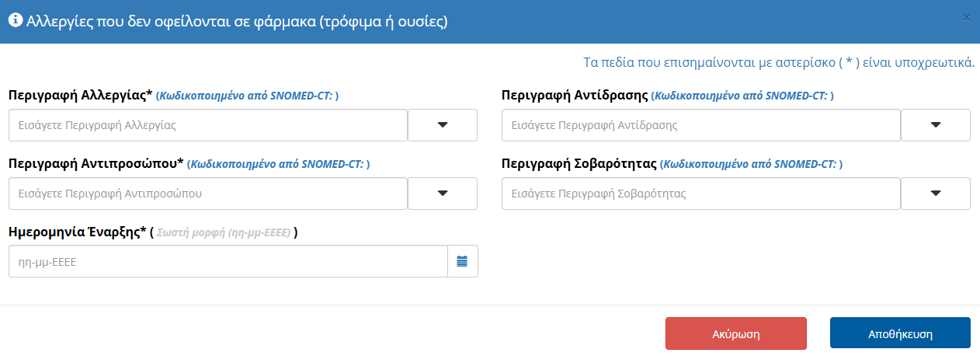Close the allergies dialog with the X
The image size is (980, 356).
click(x=966, y=18)
